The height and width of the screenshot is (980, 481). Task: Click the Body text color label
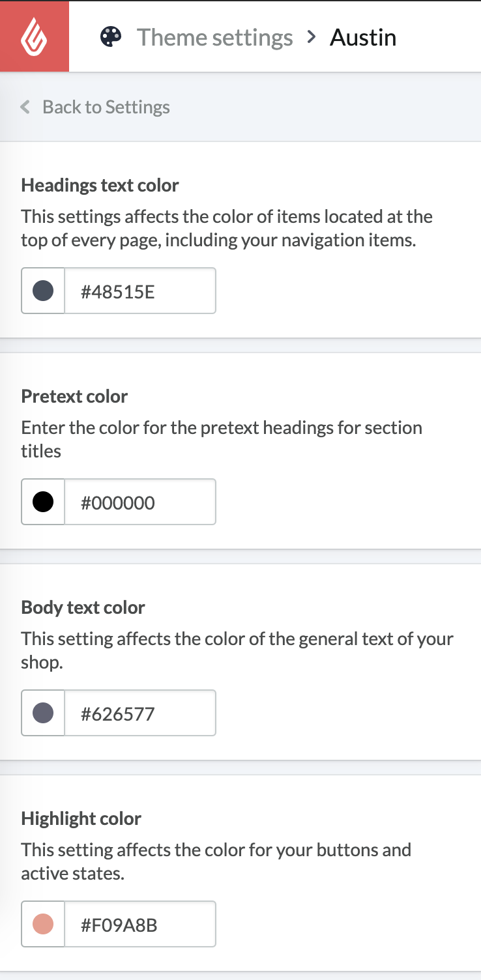click(83, 607)
